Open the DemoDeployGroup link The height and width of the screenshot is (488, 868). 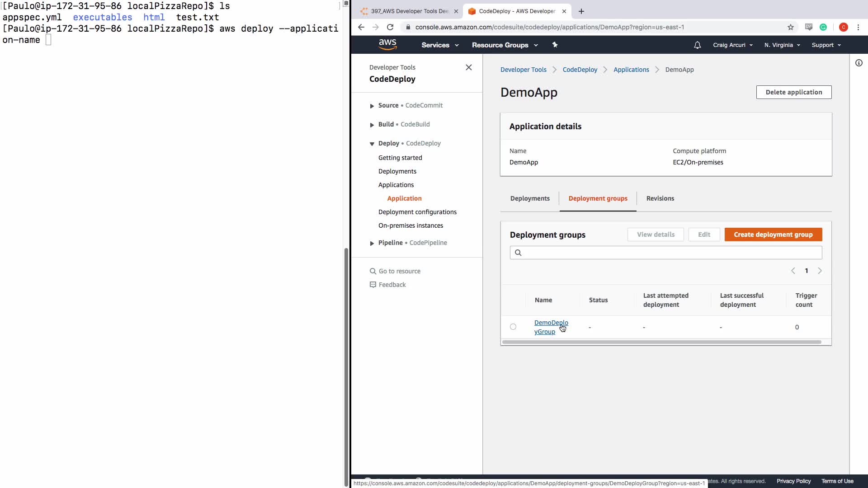pos(551,327)
